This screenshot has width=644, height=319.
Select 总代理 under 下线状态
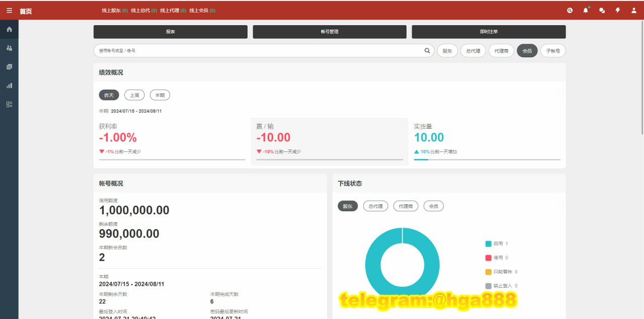click(375, 206)
